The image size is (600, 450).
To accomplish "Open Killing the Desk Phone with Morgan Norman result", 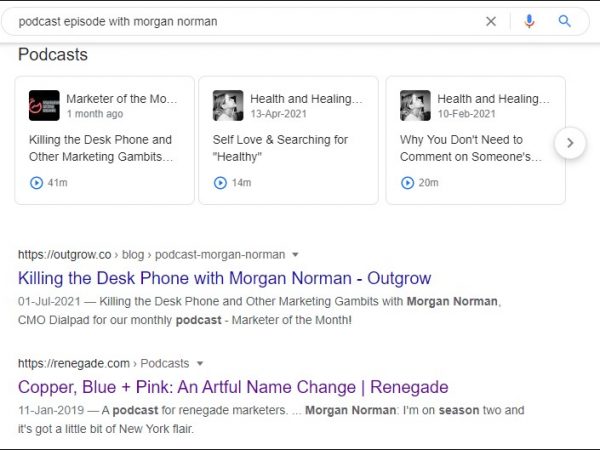I will pyautogui.click(x=224, y=278).
